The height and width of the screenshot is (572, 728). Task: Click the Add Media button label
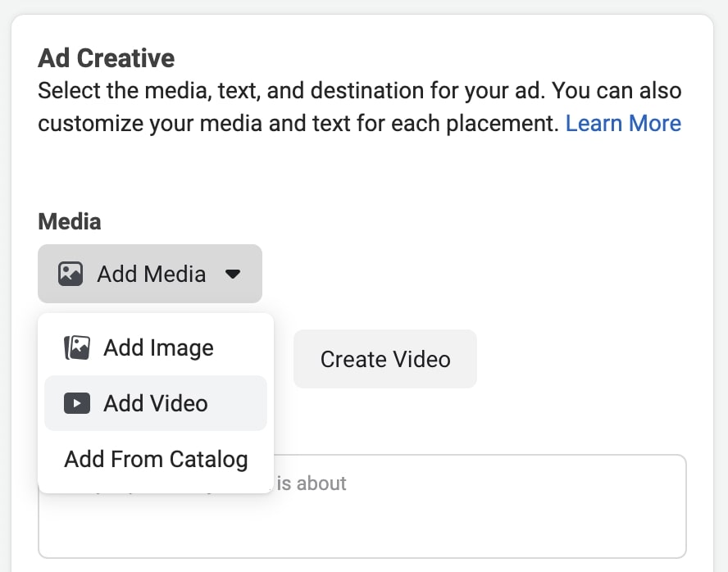point(151,274)
